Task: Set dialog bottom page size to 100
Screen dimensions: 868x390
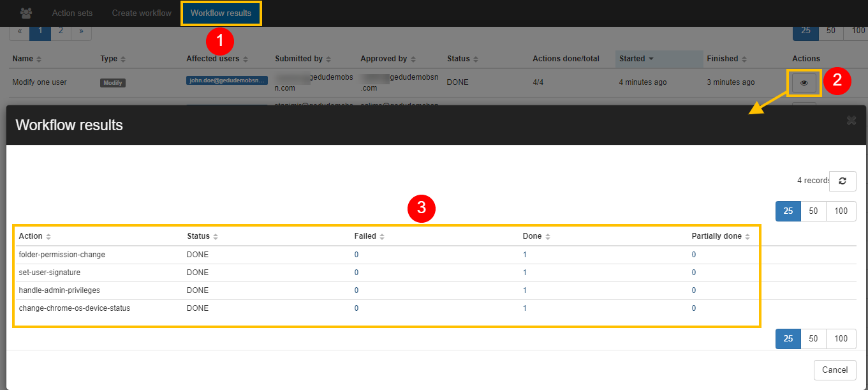Action: (841, 338)
